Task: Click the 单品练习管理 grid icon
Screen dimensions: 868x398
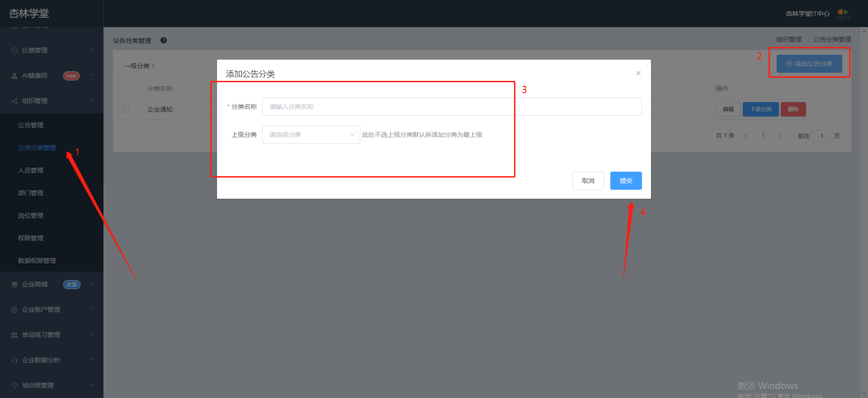Action: [14, 335]
